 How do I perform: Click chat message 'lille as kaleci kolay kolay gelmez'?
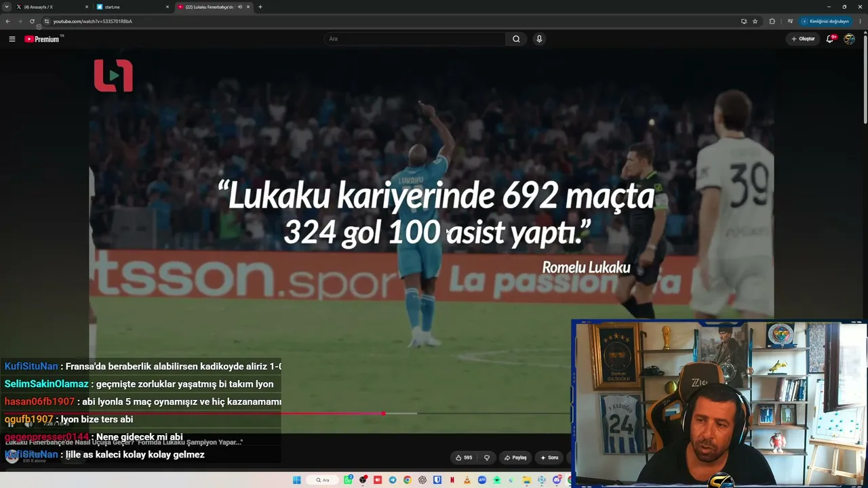click(135, 455)
